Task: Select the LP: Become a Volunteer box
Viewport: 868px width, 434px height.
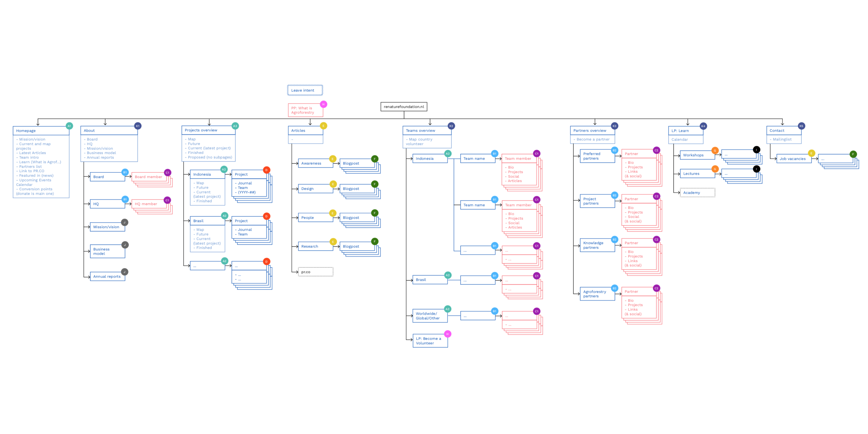Action: coord(430,341)
